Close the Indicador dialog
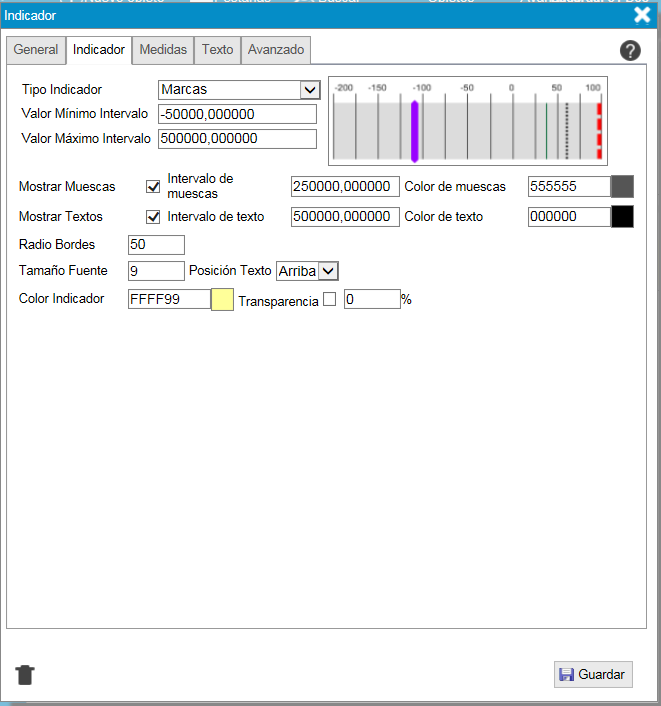Screen dimensions: 661x706 (642, 15)
